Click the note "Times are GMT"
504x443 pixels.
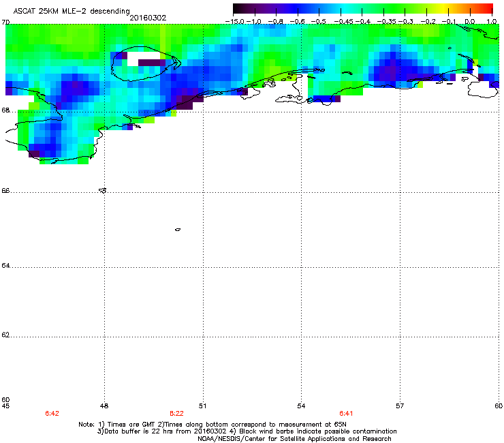(x=130, y=425)
